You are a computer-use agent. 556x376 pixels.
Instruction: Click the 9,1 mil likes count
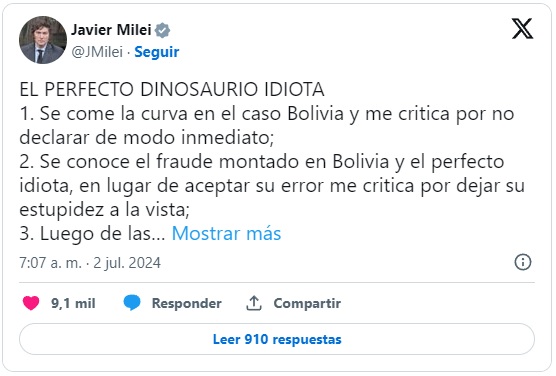click(73, 303)
